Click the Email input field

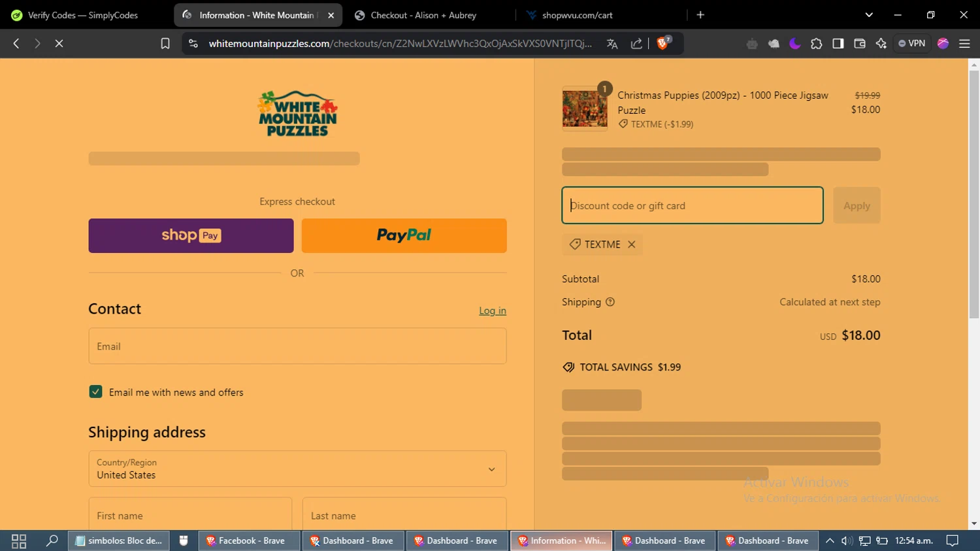click(297, 346)
